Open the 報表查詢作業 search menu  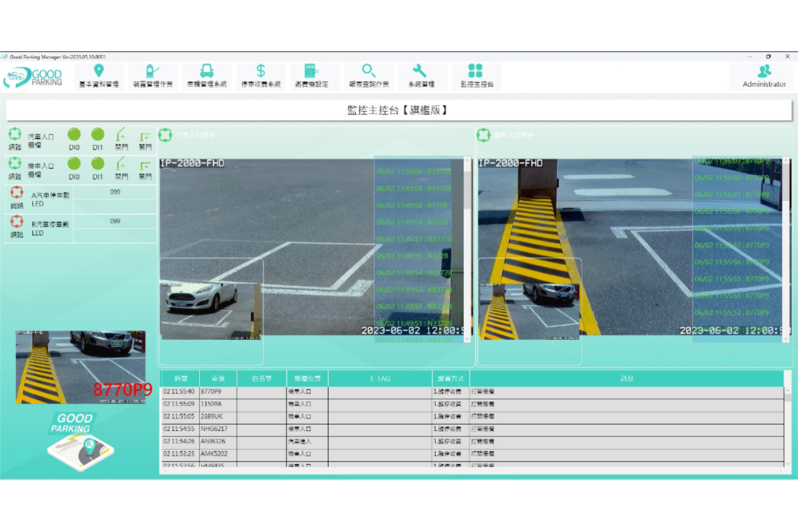(368, 76)
